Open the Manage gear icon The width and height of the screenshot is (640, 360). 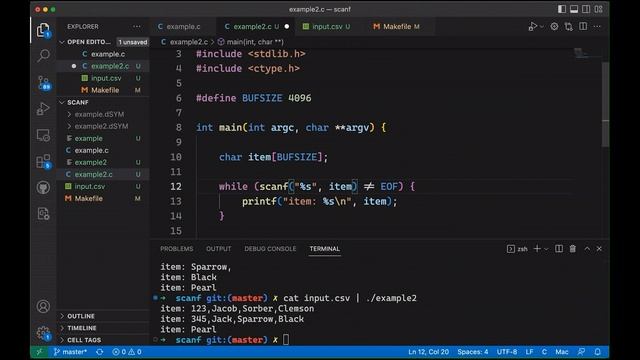tap(43, 333)
